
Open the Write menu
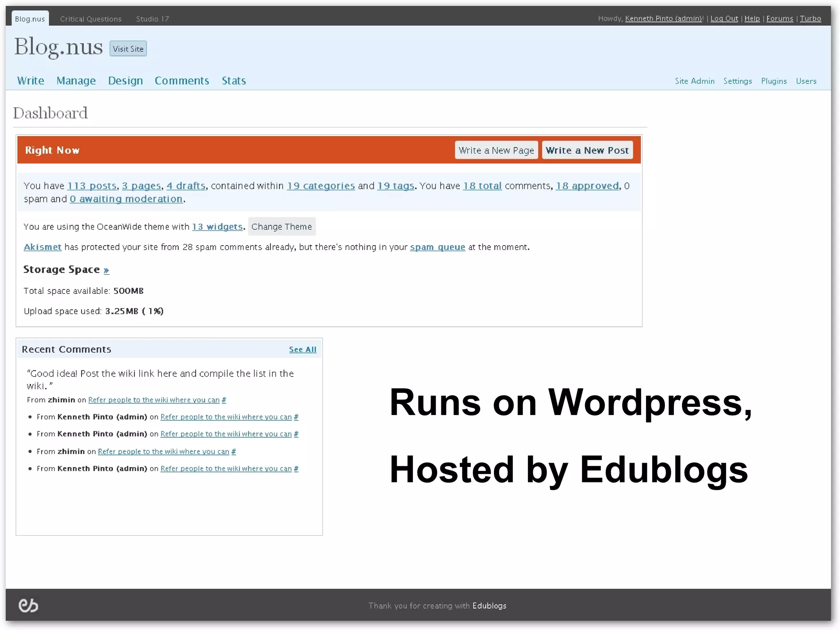31,81
